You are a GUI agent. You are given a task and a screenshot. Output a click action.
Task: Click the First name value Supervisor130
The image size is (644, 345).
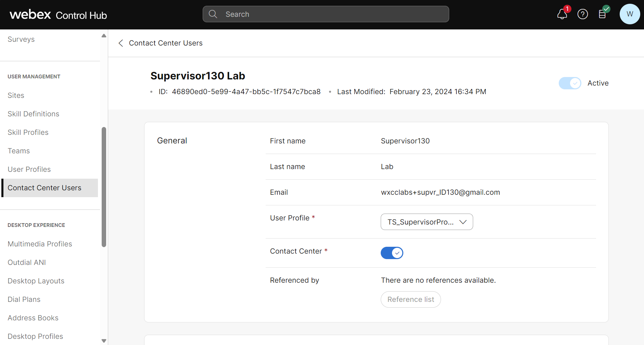coord(405,141)
